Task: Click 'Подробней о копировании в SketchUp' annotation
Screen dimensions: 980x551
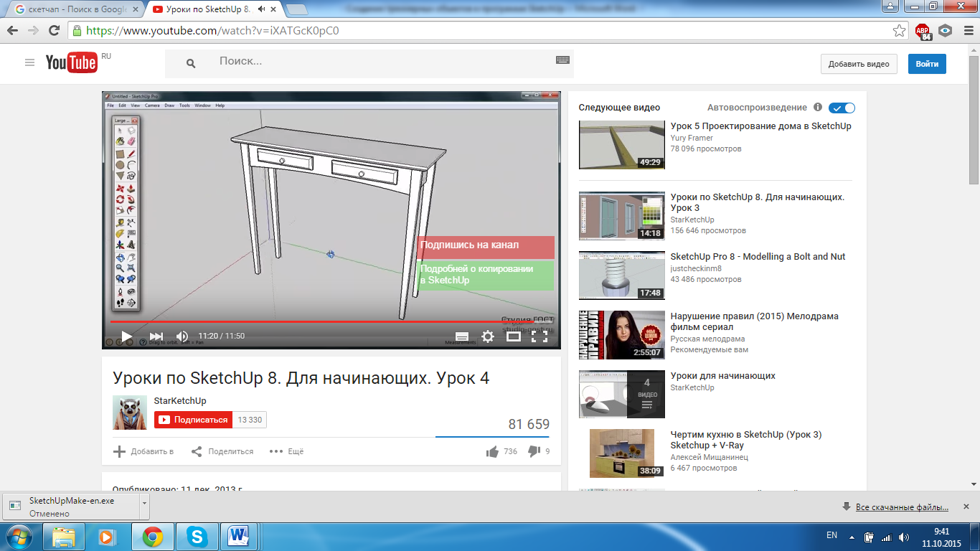Action: pyautogui.click(x=486, y=275)
